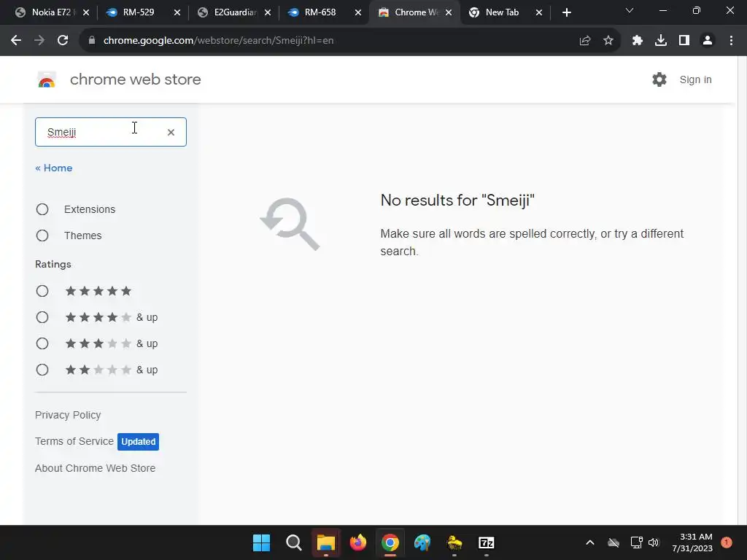Open a new browser tab
The width and height of the screenshot is (747, 560).
566,13
